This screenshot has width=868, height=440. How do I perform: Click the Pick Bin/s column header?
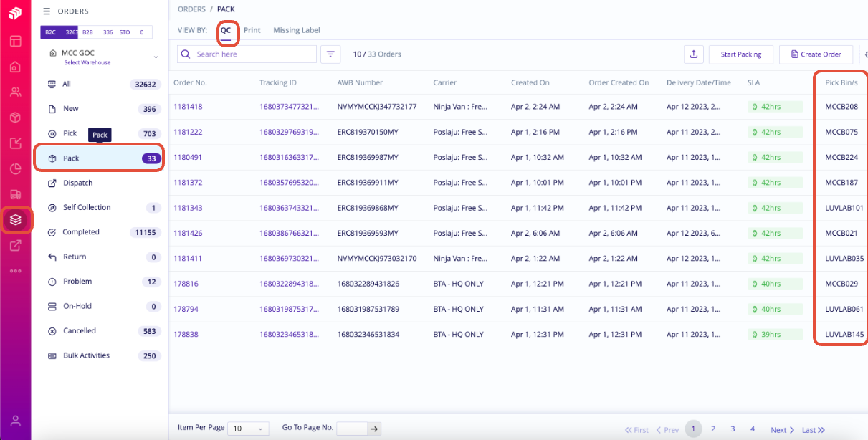tap(843, 83)
